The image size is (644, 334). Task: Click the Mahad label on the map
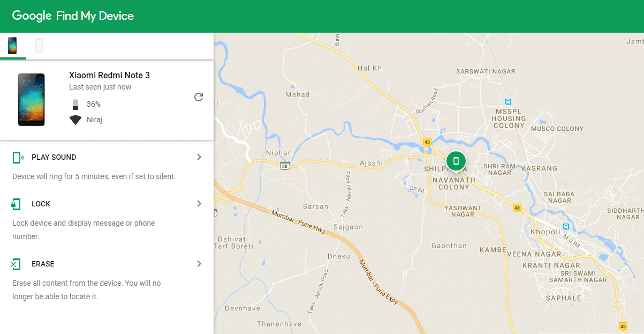tap(298, 94)
